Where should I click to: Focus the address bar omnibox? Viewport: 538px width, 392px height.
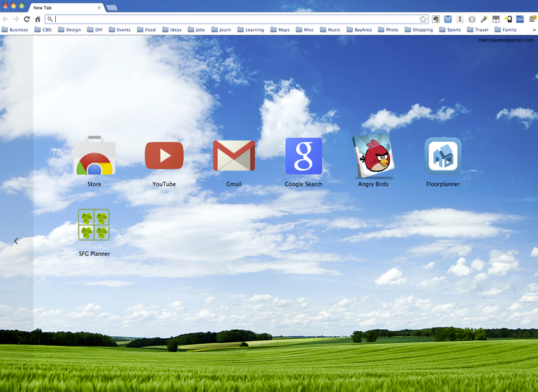(237, 20)
